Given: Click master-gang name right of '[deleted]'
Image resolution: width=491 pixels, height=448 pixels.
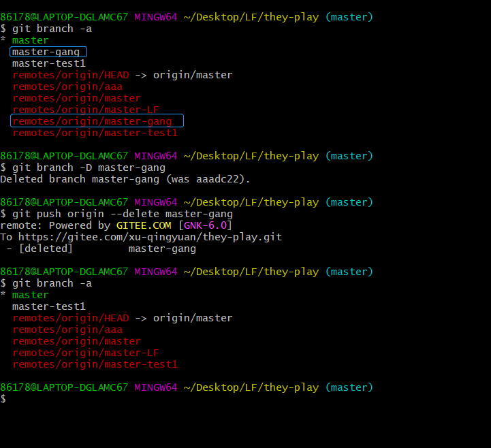Looking at the screenshot, I should click(x=162, y=249).
